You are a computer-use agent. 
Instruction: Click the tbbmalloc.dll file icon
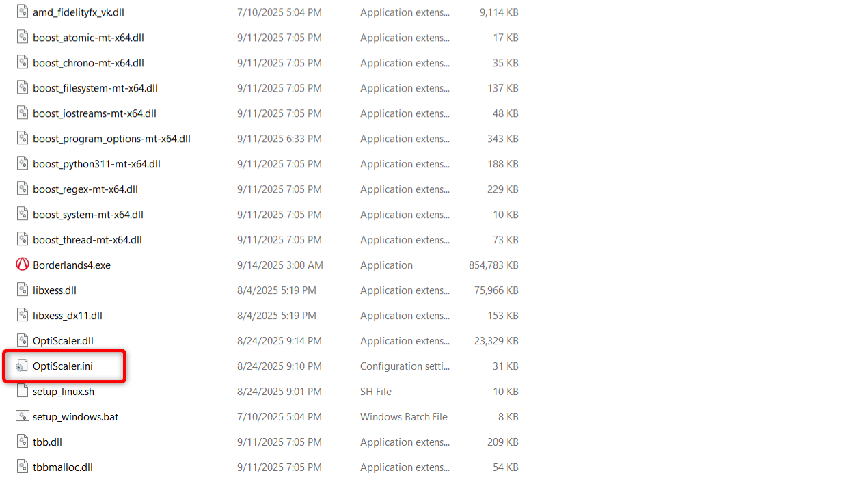22,467
